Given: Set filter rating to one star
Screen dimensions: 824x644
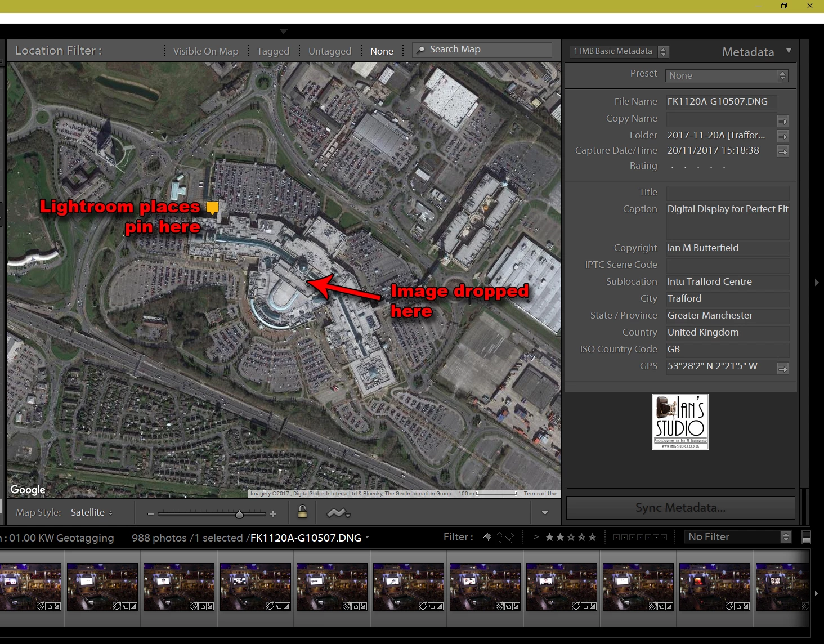Looking at the screenshot, I should point(549,537).
